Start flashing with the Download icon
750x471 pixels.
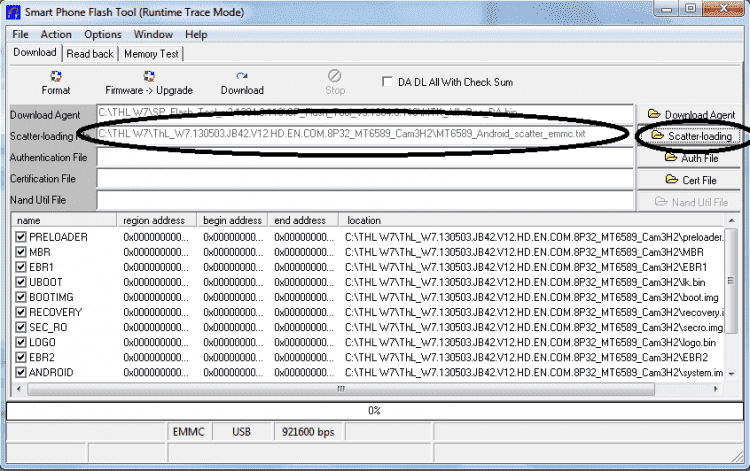(242, 76)
